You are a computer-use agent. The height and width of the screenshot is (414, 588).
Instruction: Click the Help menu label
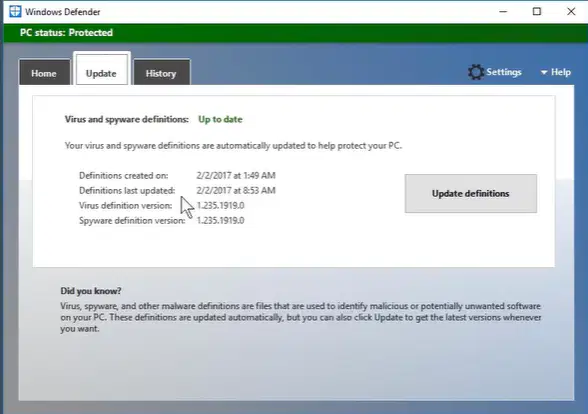[x=561, y=72]
